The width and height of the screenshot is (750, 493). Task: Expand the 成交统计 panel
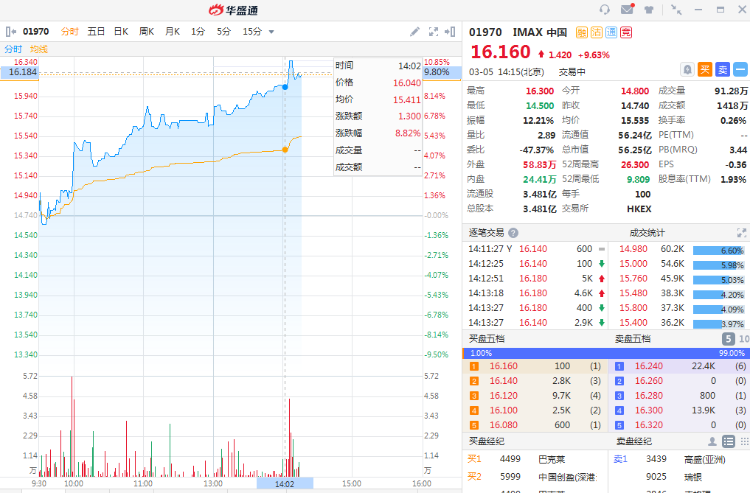tap(741, 233)
